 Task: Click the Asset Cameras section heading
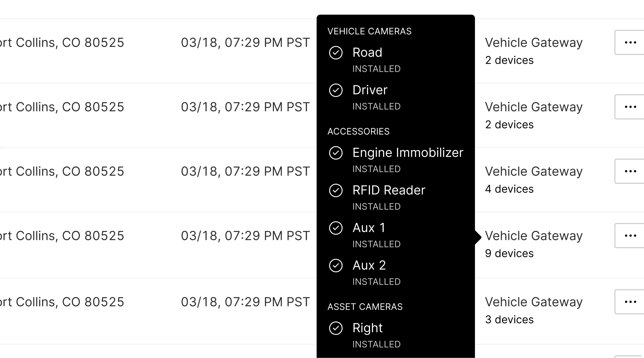pyautogui.click(x=365, y=307)
